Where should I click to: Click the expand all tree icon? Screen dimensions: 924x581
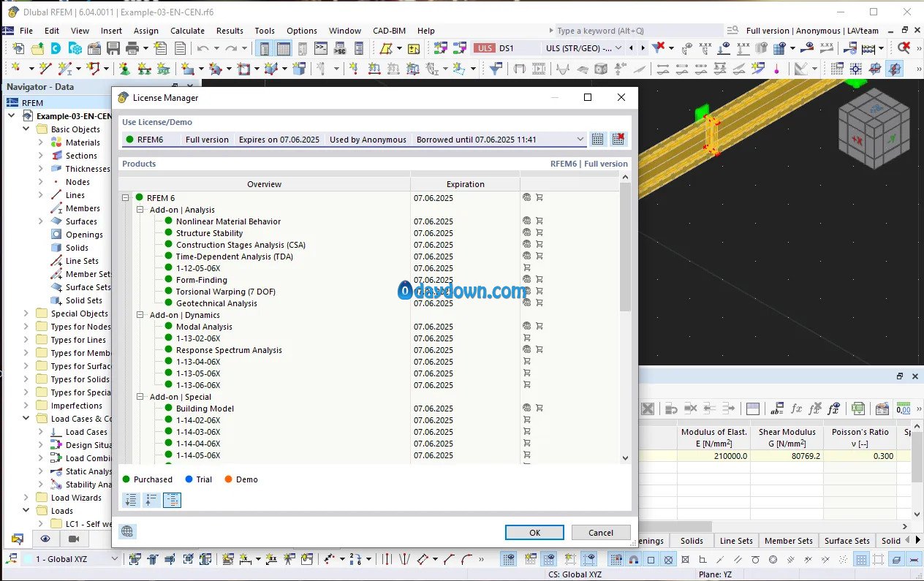(x=131, y=500)
